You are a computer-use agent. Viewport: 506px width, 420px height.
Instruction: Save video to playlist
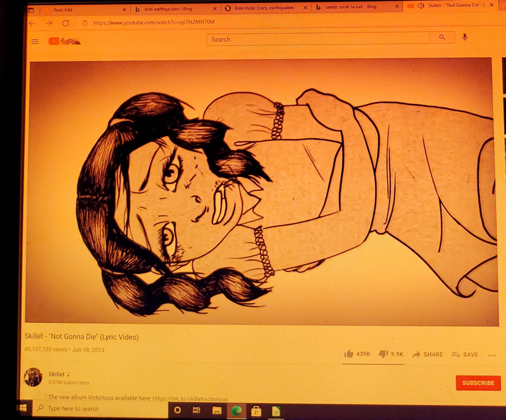point(465,355)
